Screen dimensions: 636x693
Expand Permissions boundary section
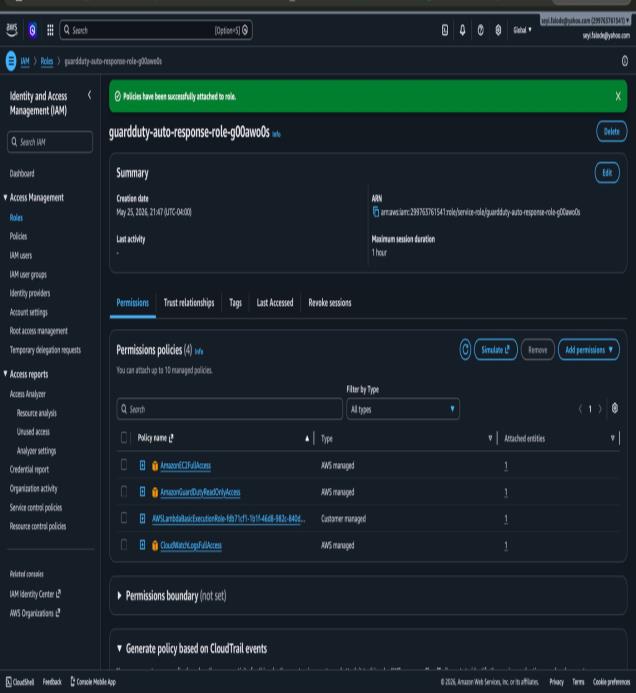pyautogui.click(x=119, y=596)
